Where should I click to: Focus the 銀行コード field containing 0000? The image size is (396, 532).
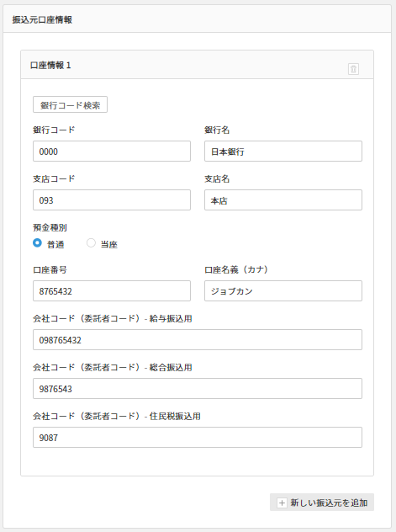coord(112,152)
